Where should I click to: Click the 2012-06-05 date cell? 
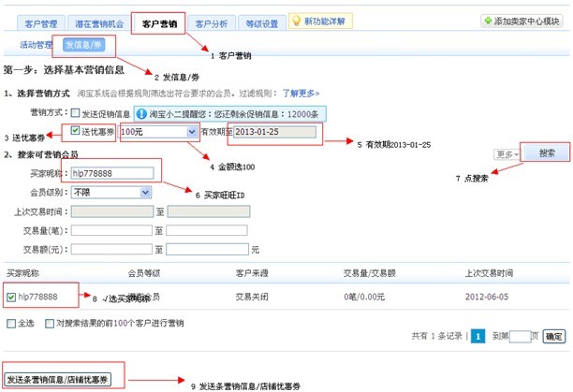click(x=486, y=297)
